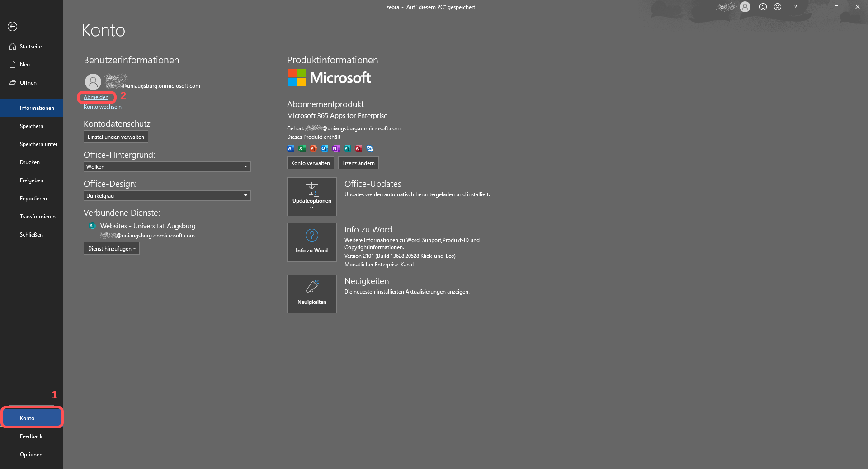
Task: Select Transformieren in sidebar
Action: (32, 217)
